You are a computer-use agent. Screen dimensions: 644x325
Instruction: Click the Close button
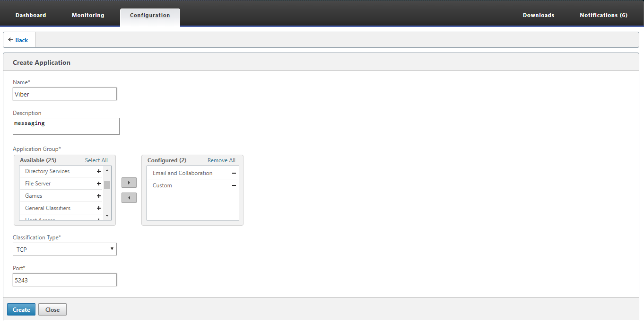point(52,309)
